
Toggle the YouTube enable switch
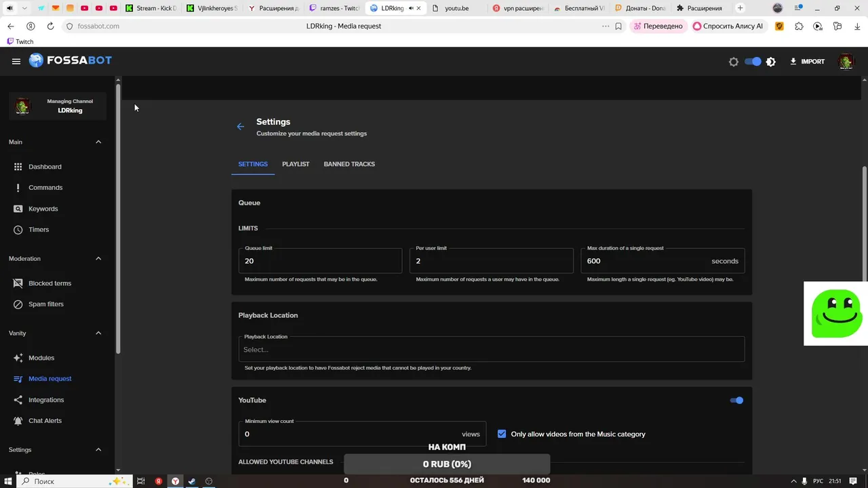(x=736, y=401)
